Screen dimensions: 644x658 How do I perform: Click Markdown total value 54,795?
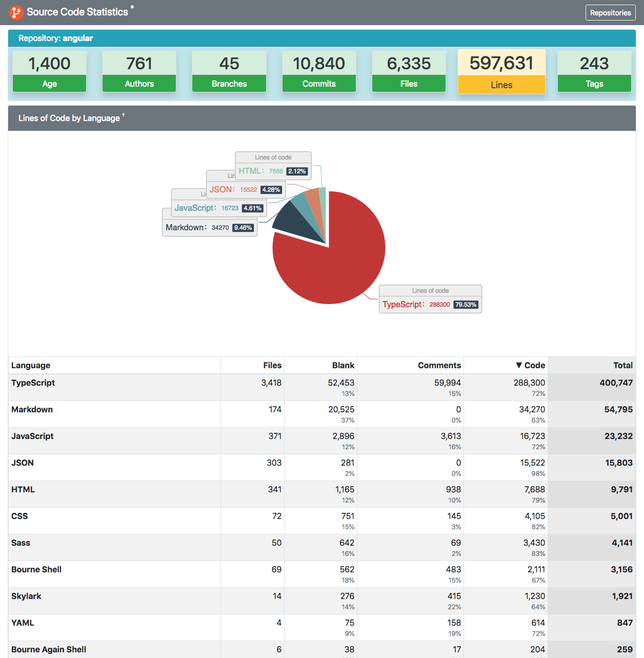click(618, 409)
